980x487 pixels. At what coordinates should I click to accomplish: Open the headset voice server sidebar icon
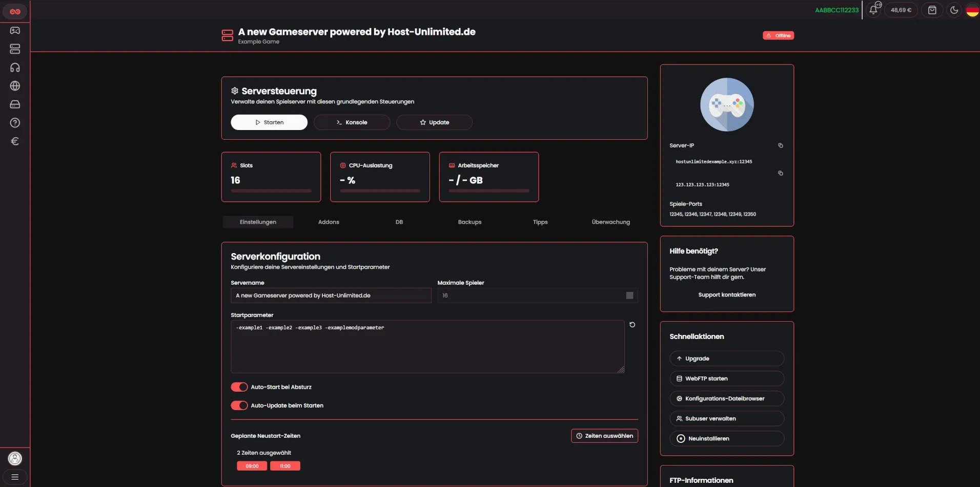pyautogui.click(x=15, y=68)
